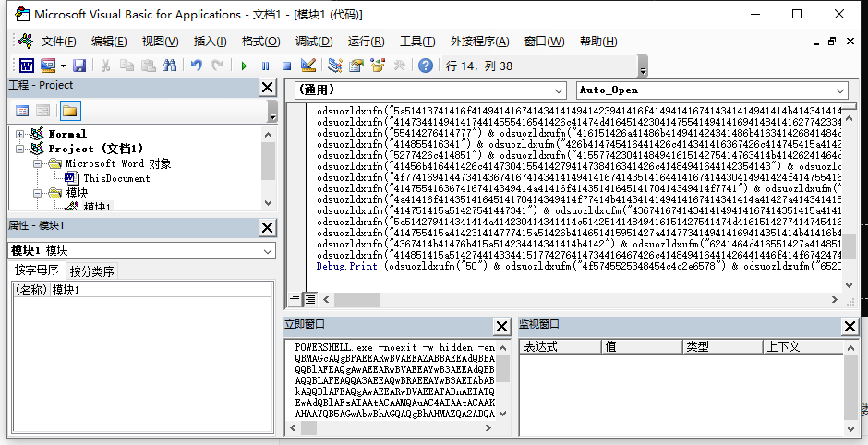This screenshot has height=445, width=868.
Task: Expand the Normal project node
Action: click(20, 134)
